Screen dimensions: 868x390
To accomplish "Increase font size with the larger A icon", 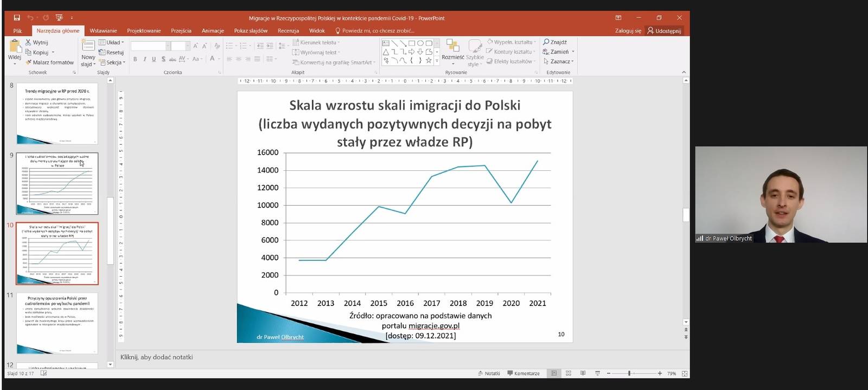I will [x=196, y=46].
